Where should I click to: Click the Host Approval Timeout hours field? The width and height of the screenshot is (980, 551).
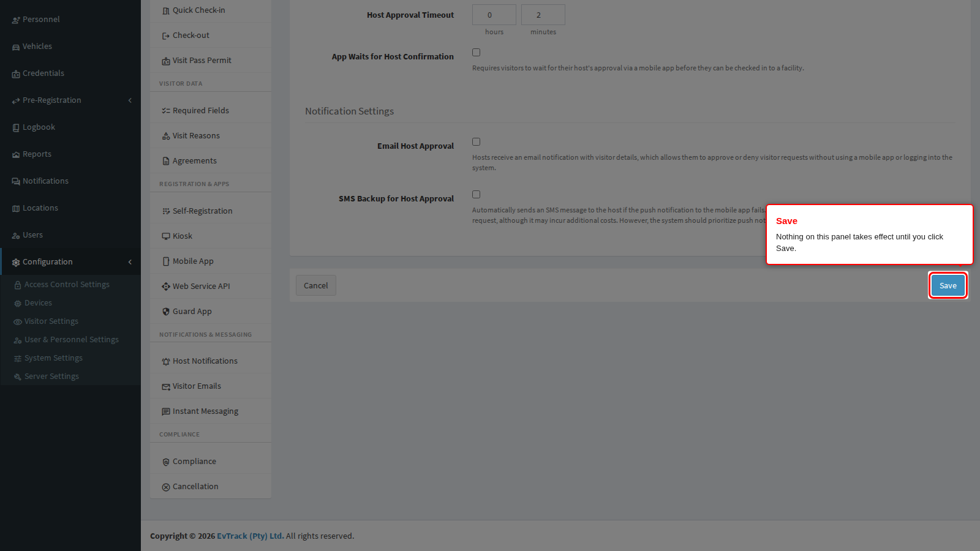(494, 15)
